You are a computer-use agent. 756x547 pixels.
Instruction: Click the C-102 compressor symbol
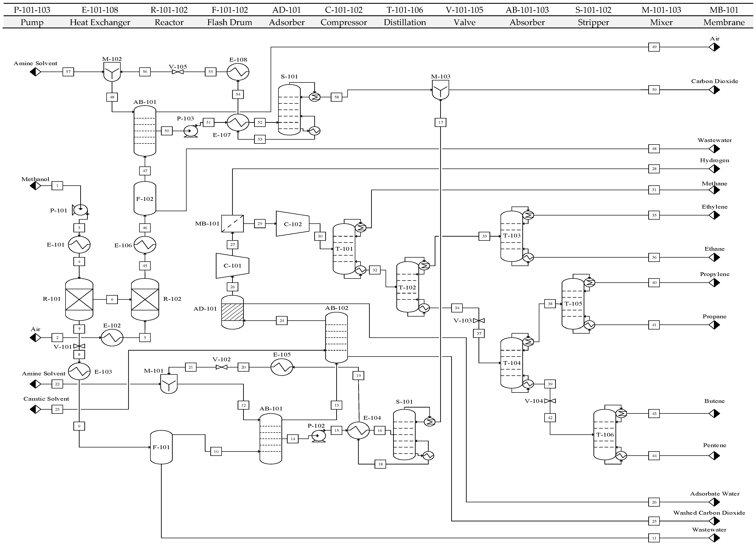click(x=292, y=224)
